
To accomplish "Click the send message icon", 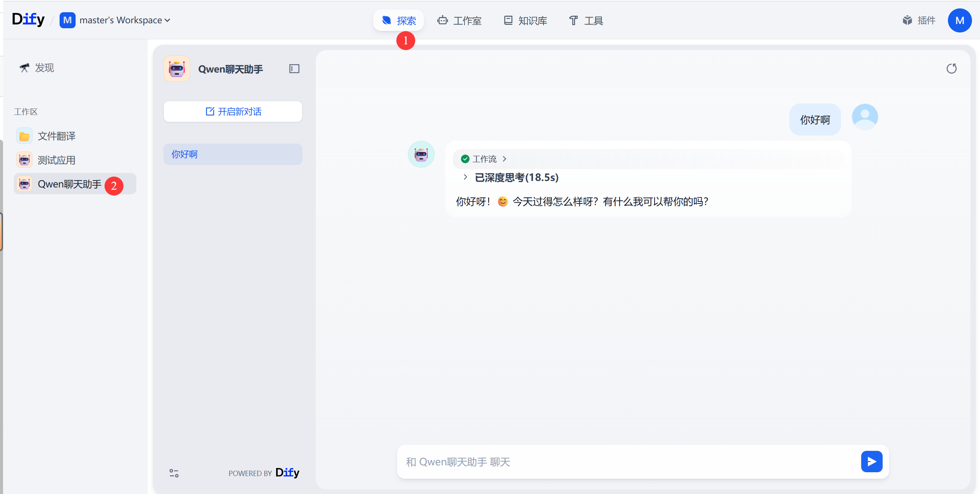I will (x=872, y=462).
